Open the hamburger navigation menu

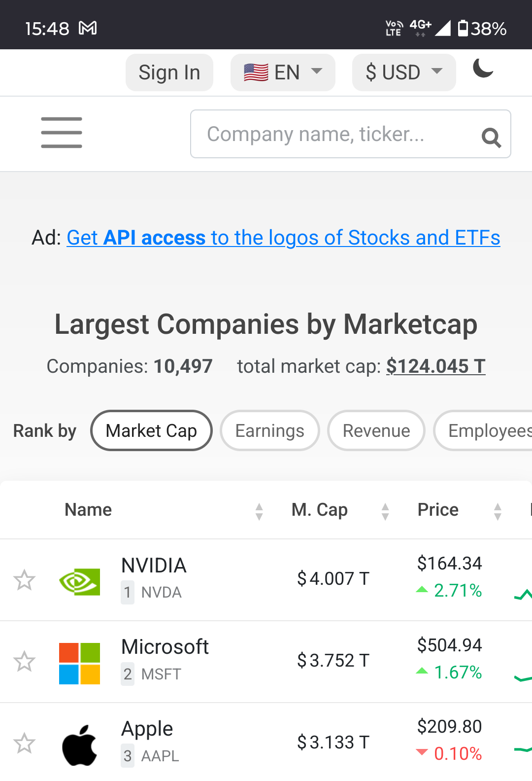coord(62,133)
